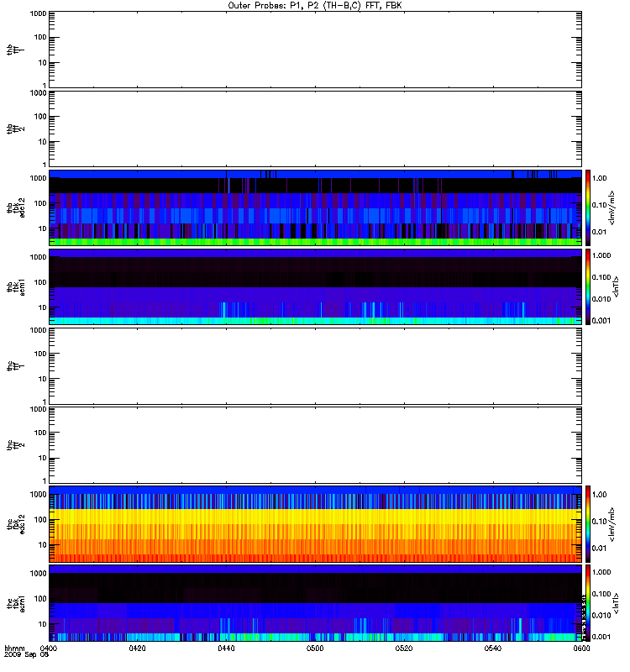The width and height of the screenshot is (630, 672).
Task: Click the date label "2009 Sep 08"
Action: coord(26,655)
